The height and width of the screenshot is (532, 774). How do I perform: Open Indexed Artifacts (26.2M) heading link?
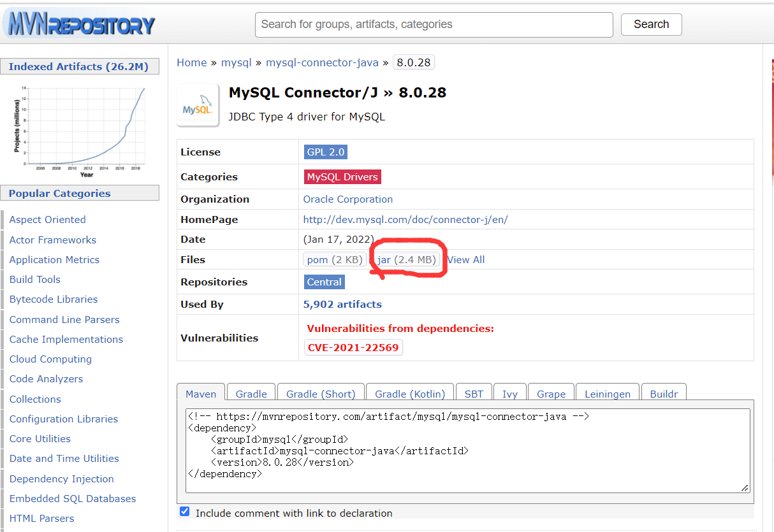[78, 67]
